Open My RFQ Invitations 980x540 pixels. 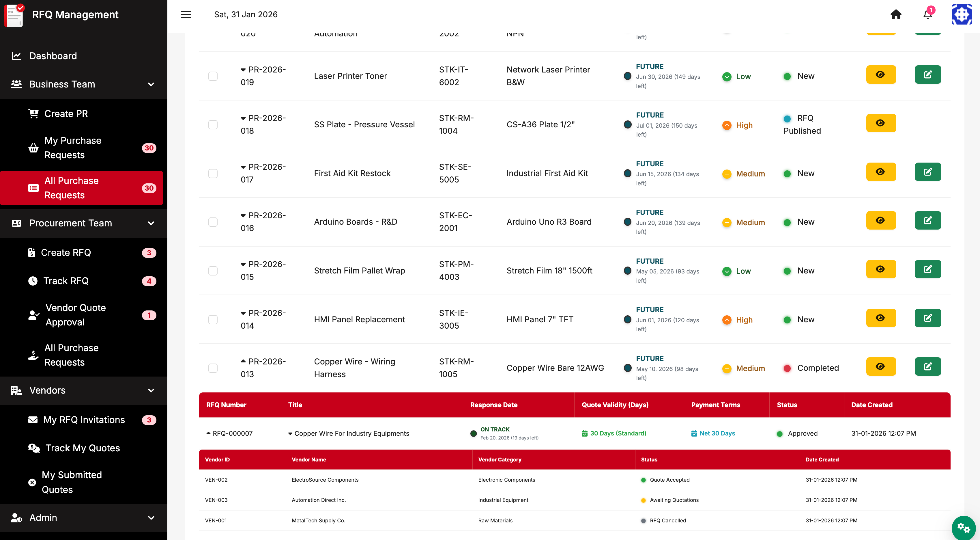tap(84, 420)
